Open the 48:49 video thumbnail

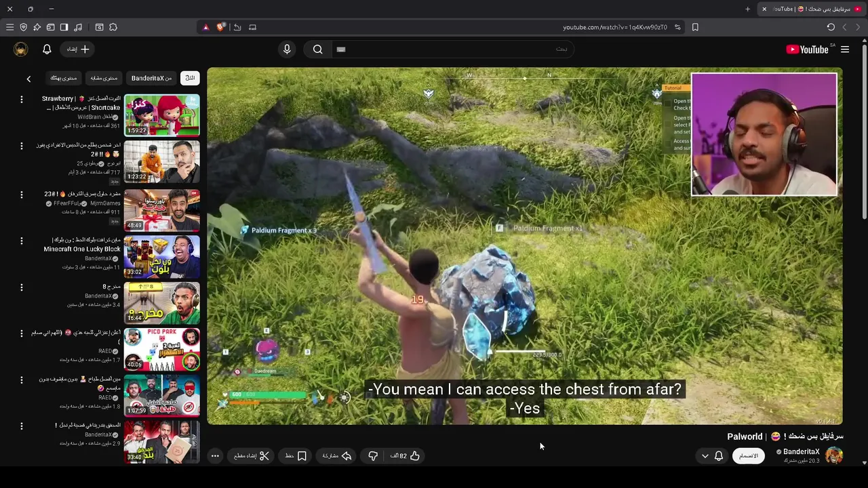pos(162,209)
